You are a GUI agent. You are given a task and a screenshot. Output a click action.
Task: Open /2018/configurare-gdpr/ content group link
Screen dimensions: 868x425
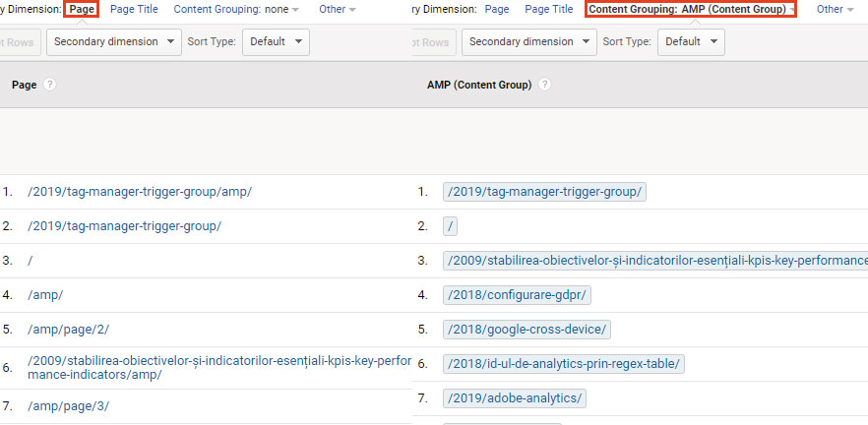point(517,295)
